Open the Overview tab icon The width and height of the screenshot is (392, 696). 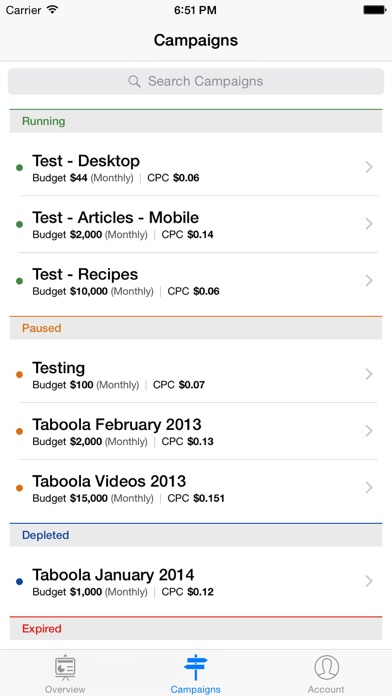(x=65, y=668)
